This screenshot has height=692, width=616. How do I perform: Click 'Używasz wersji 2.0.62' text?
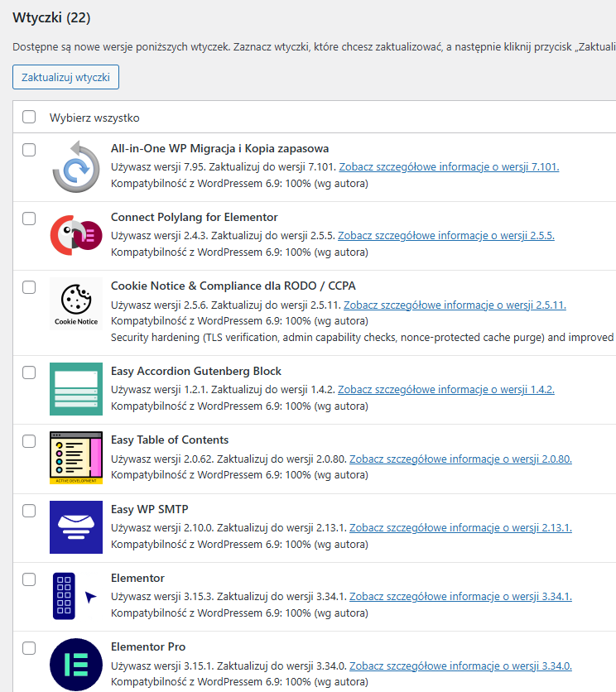(162, 459)
